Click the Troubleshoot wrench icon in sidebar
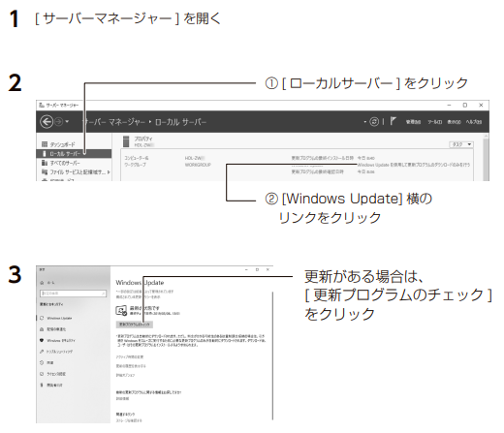 (42, 352)
